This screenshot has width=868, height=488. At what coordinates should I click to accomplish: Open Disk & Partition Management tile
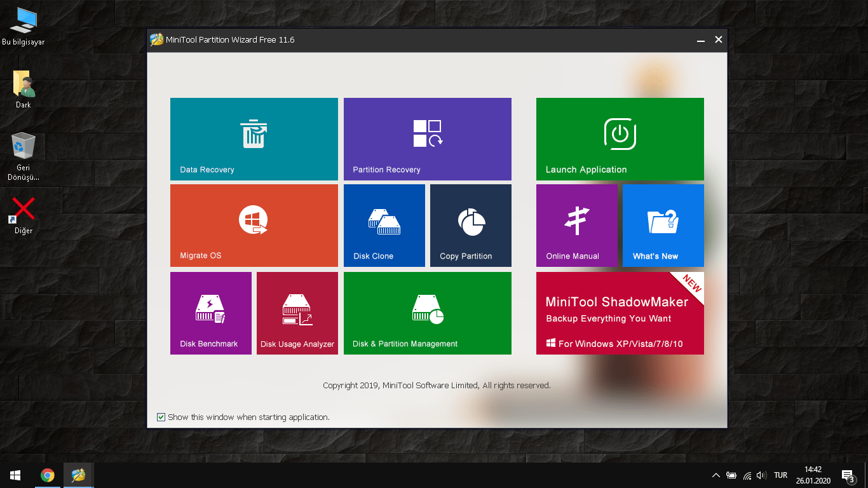coord(428,313)
